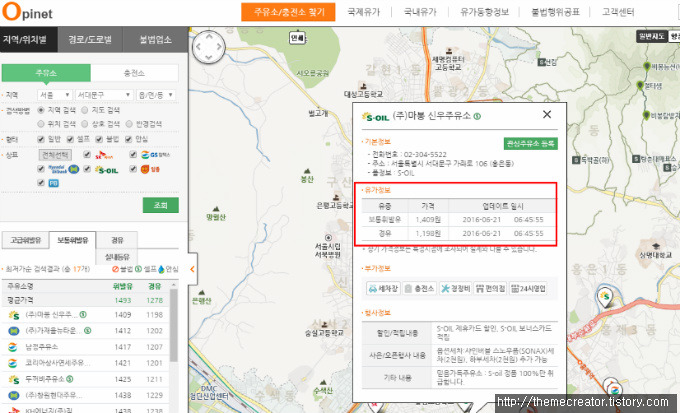The height and width of the screenshot is (413, 680).
Task: Open the 두꺼비주유소 result row
Action: point(85,380)
